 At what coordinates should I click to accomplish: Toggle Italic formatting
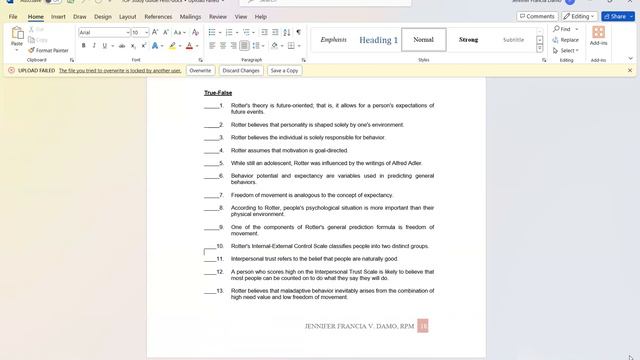[x=94, y=46]
